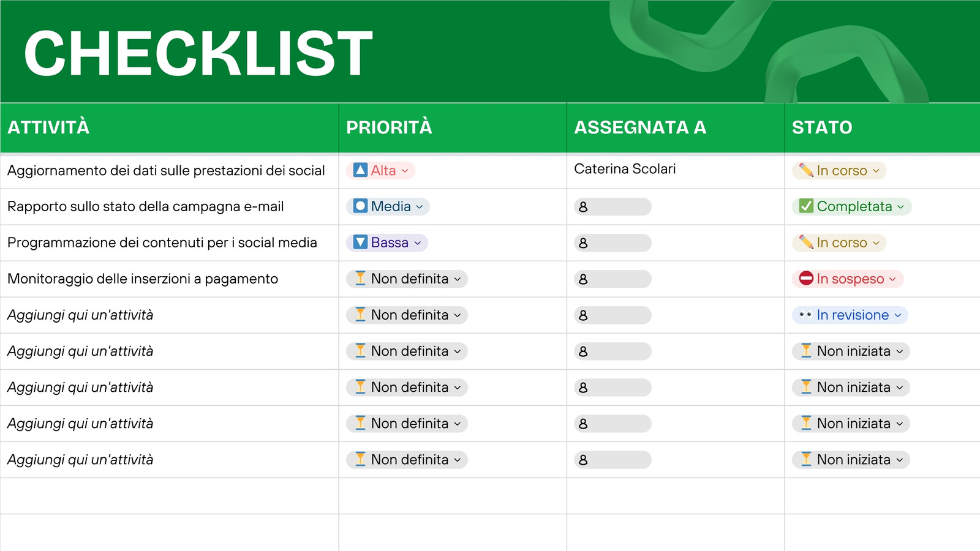Screen dimensions: 980x551
Task: Click the pencil icon in first In corso chip
Action: 806,170
